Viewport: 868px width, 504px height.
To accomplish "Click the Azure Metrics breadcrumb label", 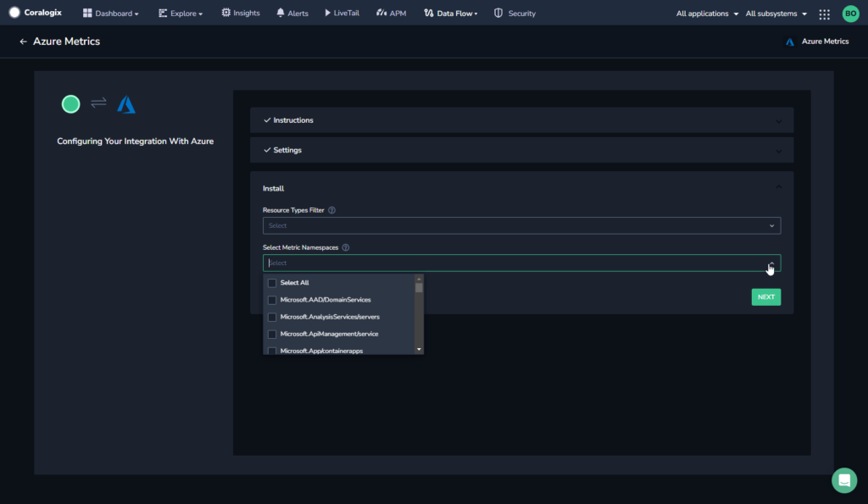I will point(825,42).
